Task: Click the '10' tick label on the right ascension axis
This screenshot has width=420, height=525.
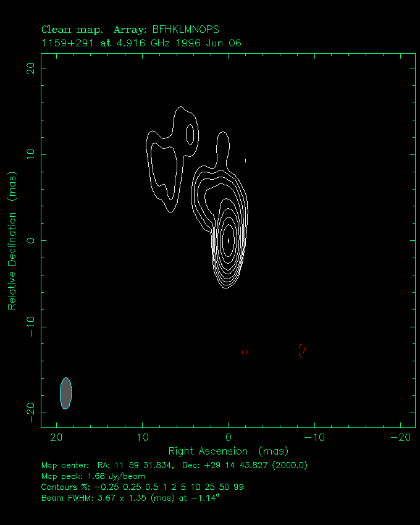Action: click(143, 437)
